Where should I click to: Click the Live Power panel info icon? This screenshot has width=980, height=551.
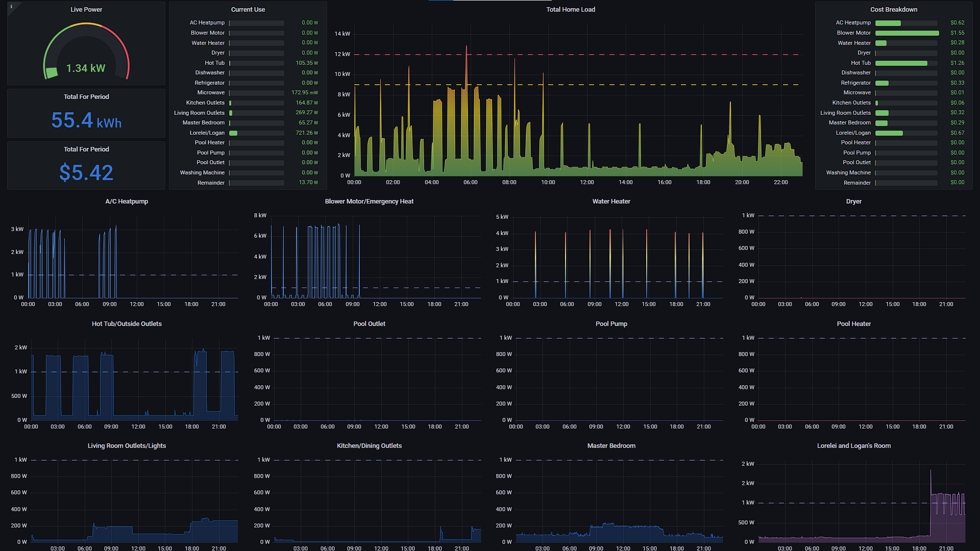(x=11, y=7)
